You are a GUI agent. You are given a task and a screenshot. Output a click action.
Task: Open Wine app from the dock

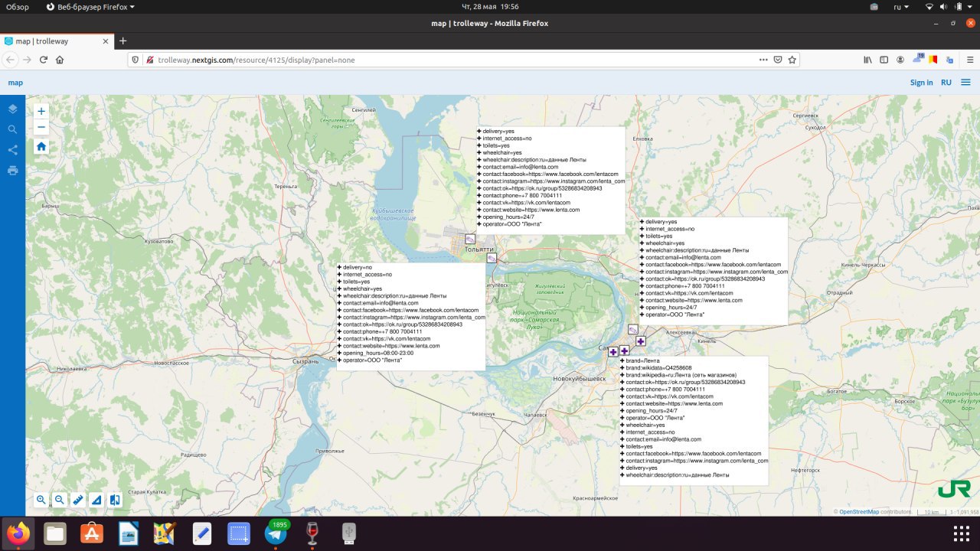[312, 533]
